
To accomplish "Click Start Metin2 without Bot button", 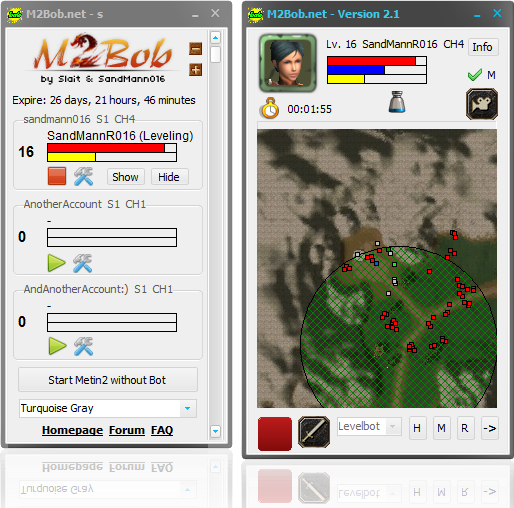I will [108, 380].
